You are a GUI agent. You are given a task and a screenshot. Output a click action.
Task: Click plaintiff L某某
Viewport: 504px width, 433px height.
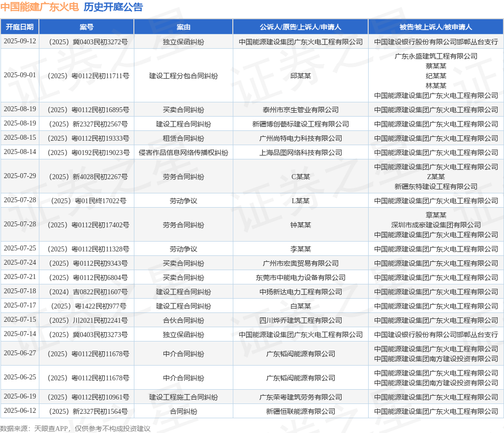(x=301, y=201)
